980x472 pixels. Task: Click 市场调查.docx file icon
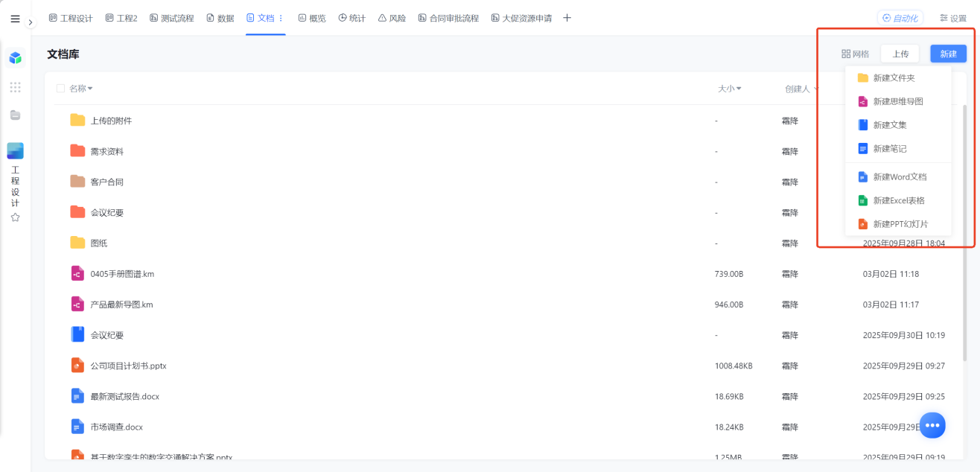tap(77, 427)
